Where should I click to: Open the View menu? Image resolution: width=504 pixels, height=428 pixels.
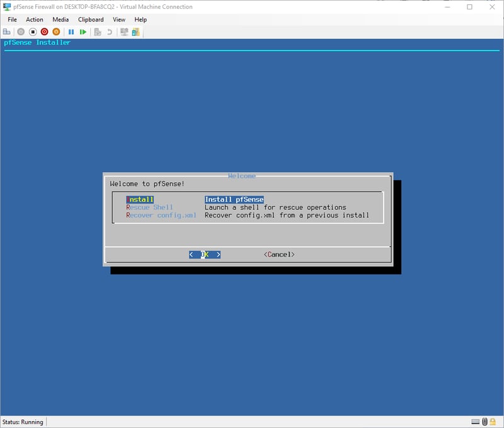[119, 20]
